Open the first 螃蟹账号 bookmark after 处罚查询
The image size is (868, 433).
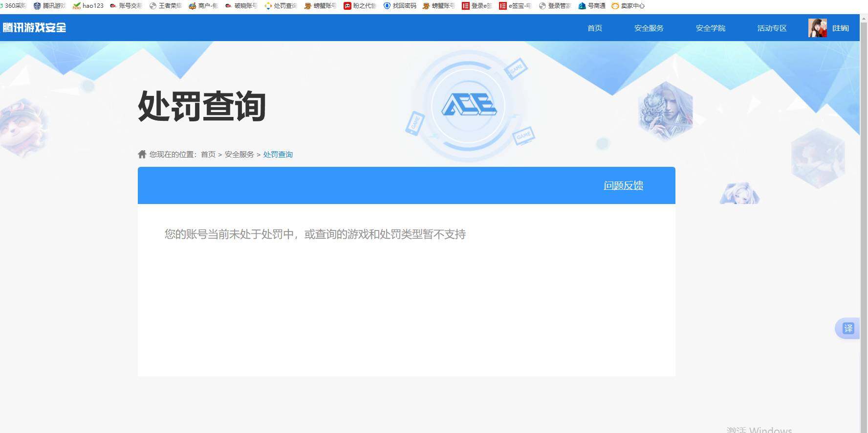click(320, 6)
